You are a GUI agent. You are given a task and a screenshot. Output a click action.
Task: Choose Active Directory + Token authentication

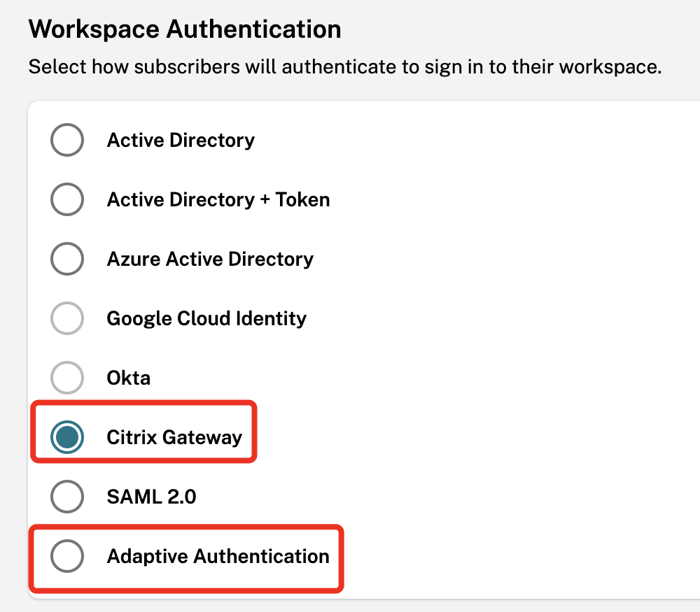(x=67, y=199)
